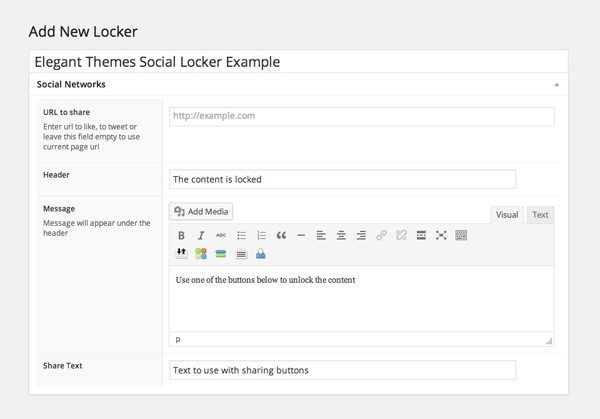Switch to the Visual editor tab
This screenshot has width=600, height=419.
coord(507,214)
